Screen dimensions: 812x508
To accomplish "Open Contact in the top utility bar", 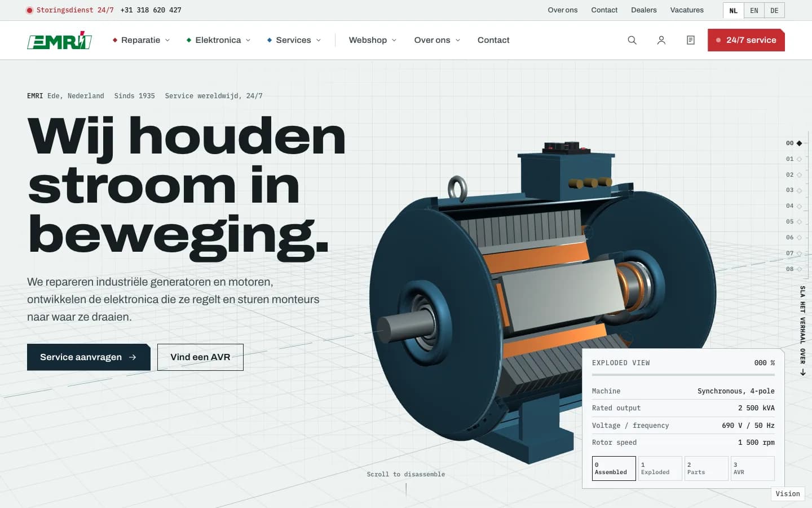I will [604, 10].
